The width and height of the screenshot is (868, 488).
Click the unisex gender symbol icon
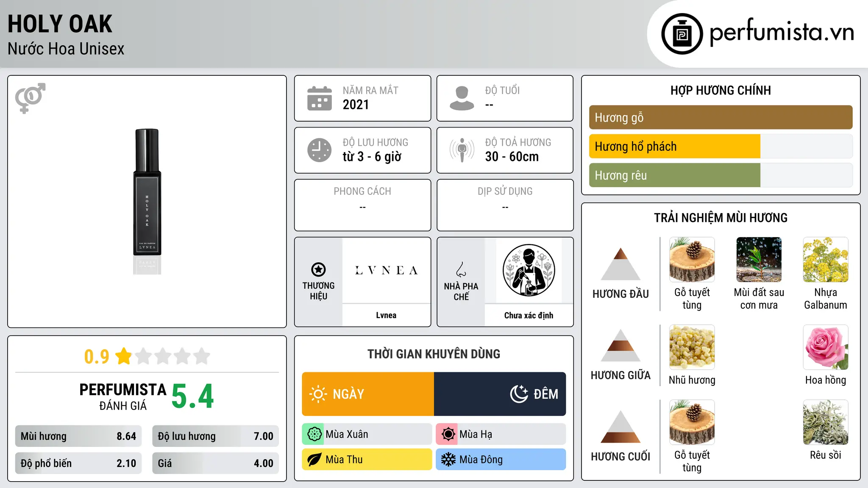pyautogui.click(x=30, y=98)
